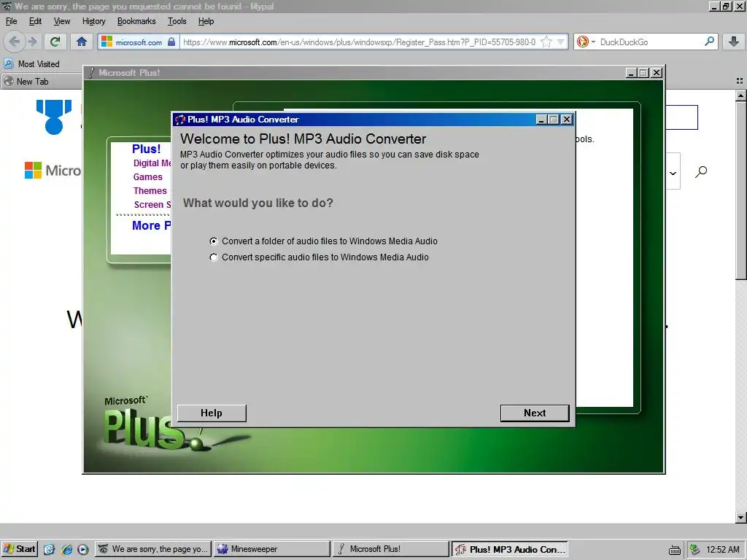747x560 pixels.
Task: Click the network tray icon beside the clock
Action: 694,550
